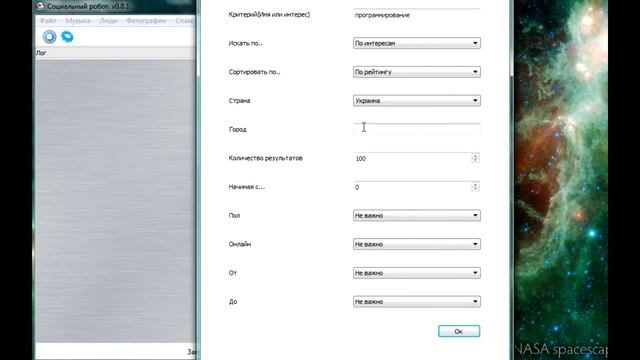The width and height of the screenshot is (640, 360).
Task: Click the Лог panel header
Action: coord(116,53)
